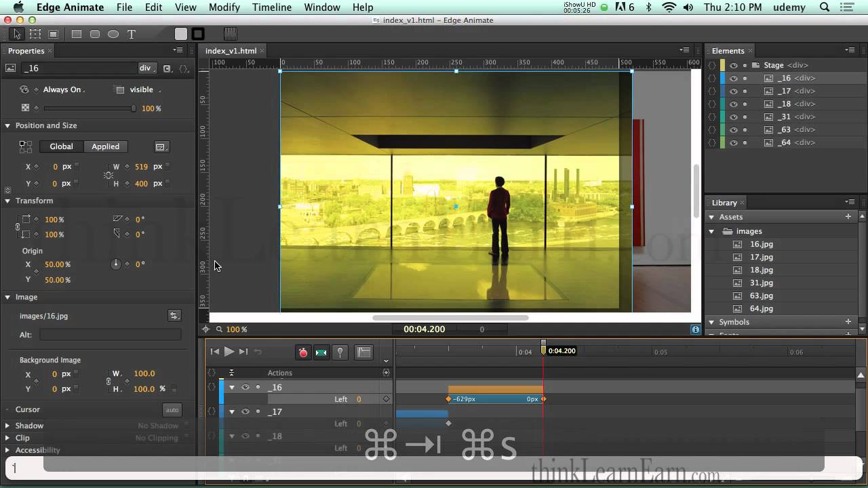
Task: Toggle Auto-Transition mode in timeline
Action: coord(321,352)
